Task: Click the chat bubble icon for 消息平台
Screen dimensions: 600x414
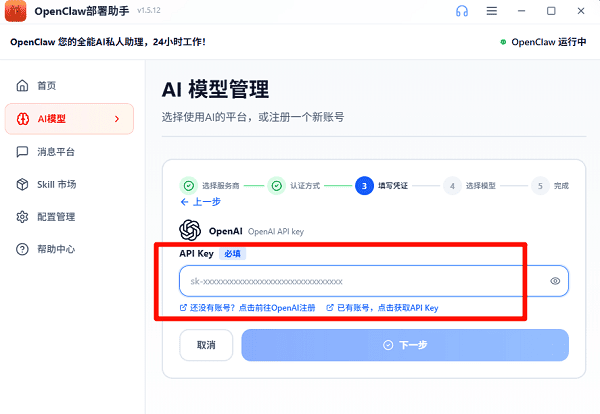Action: [x=22, y=152]
